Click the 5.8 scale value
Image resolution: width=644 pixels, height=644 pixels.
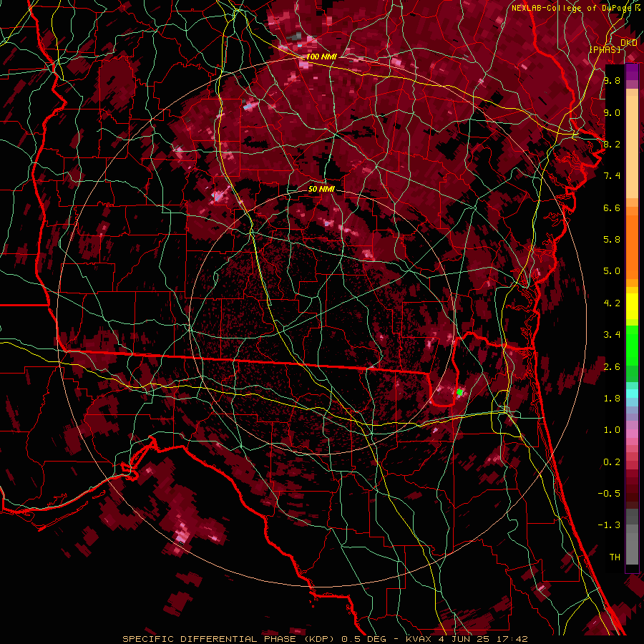pyautogui.click(x=612, y=240)
